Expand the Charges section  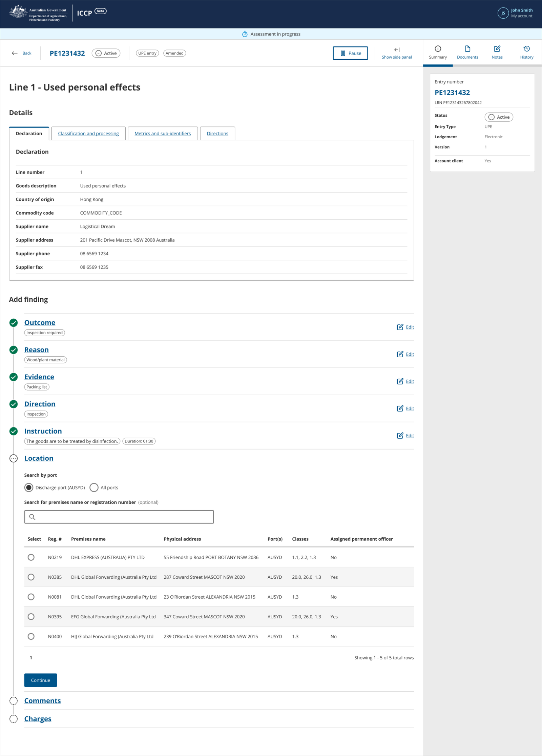38,719
